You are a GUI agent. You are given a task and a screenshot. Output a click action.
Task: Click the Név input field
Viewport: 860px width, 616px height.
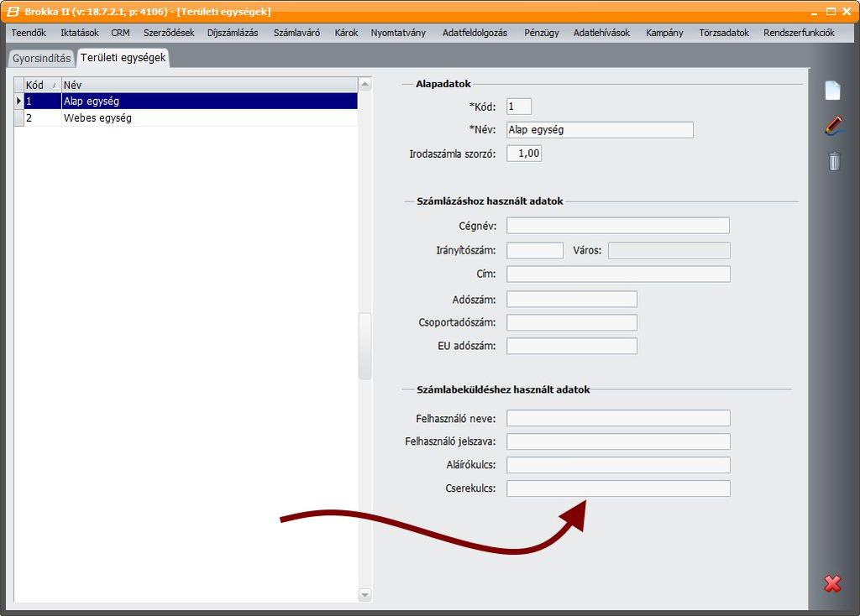pyautogui.click(x=600, y=130)
